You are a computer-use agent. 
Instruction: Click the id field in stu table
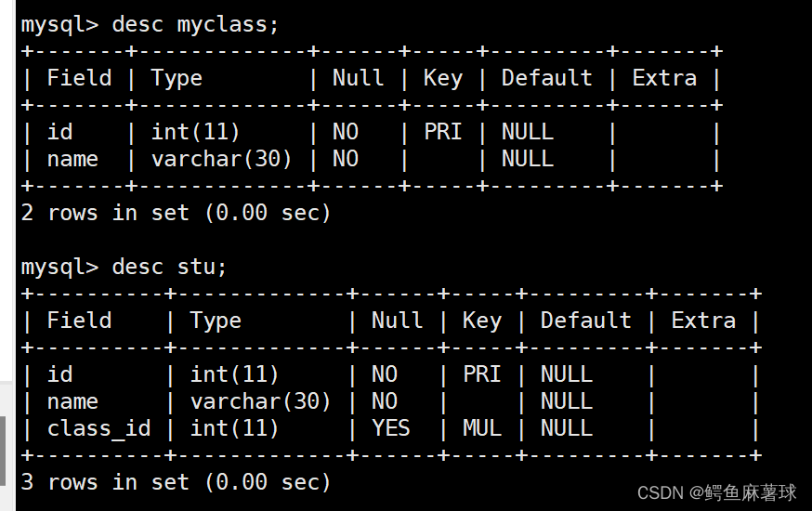59,374
